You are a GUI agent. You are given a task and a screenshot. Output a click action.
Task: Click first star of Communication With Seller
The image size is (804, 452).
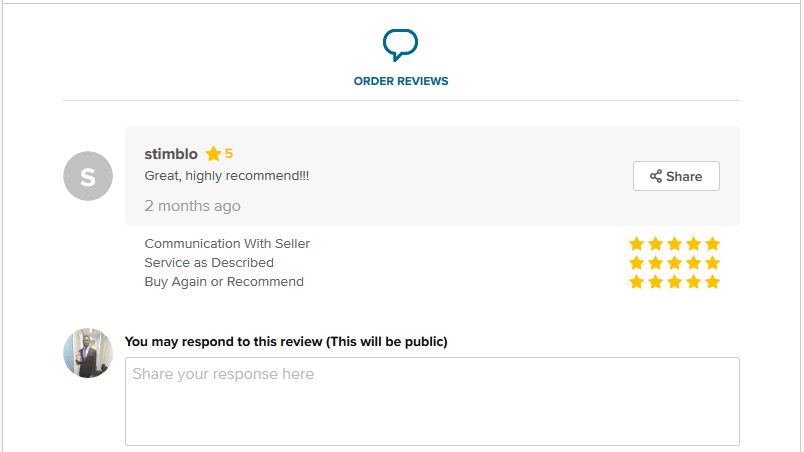tap(636, 243)
